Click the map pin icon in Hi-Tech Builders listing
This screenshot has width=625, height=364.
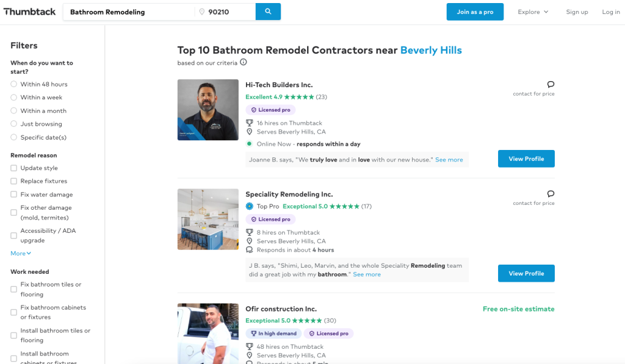pos(249,132)
